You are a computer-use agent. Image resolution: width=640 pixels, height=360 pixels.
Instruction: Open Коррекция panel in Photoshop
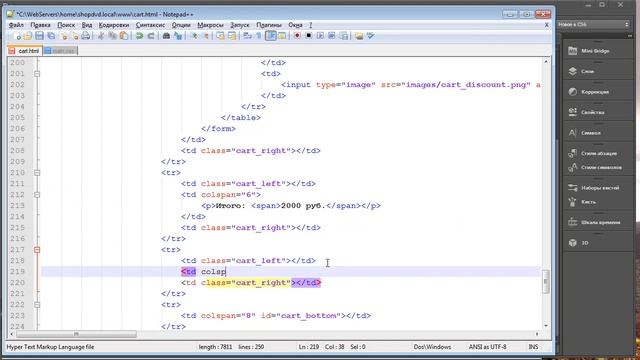tap(595, 92)
